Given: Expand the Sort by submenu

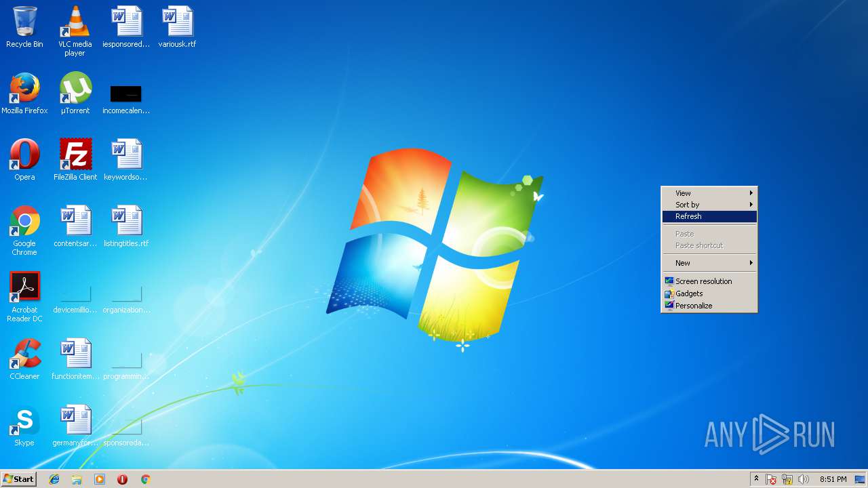Looking at the screenshot, I should coord(709,205).
